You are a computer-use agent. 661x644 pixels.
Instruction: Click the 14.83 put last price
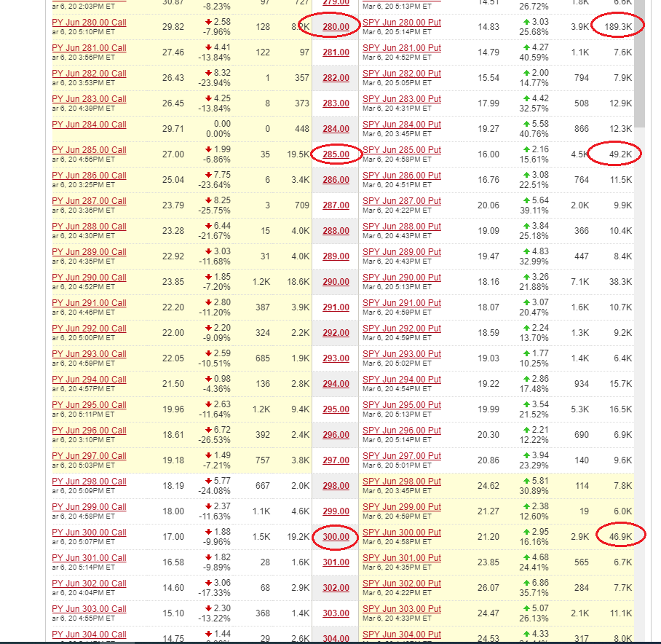tap(488, 26)
